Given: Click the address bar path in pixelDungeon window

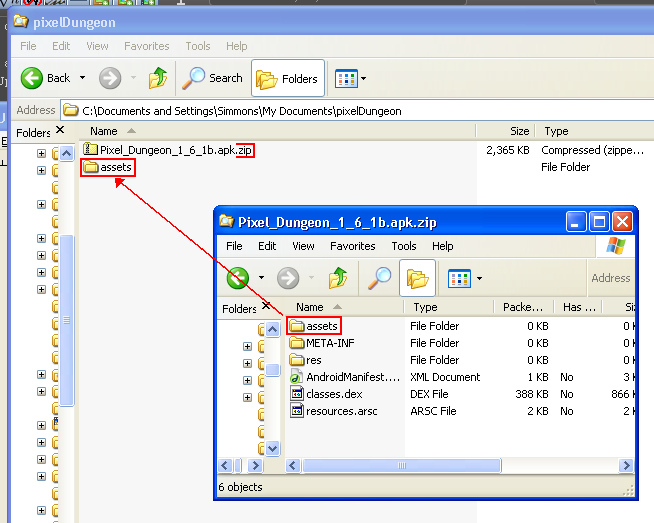Looking at the screenshot, I should point(241,111).
